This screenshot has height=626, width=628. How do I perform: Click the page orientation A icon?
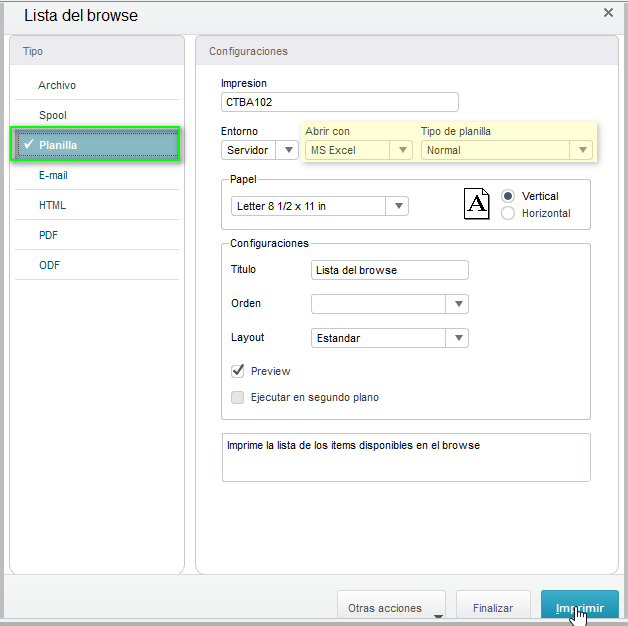coord(477,204)
